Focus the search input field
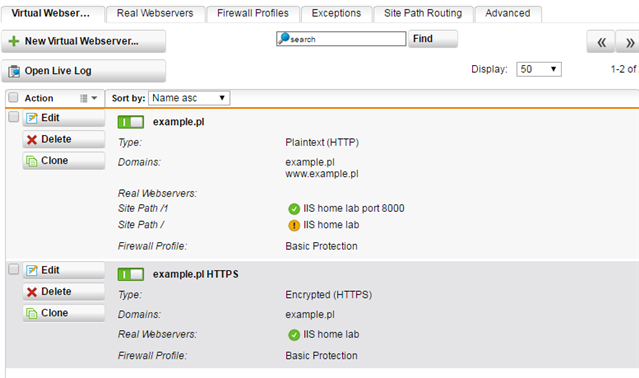 pyautogui.click(x=341, y=39)
